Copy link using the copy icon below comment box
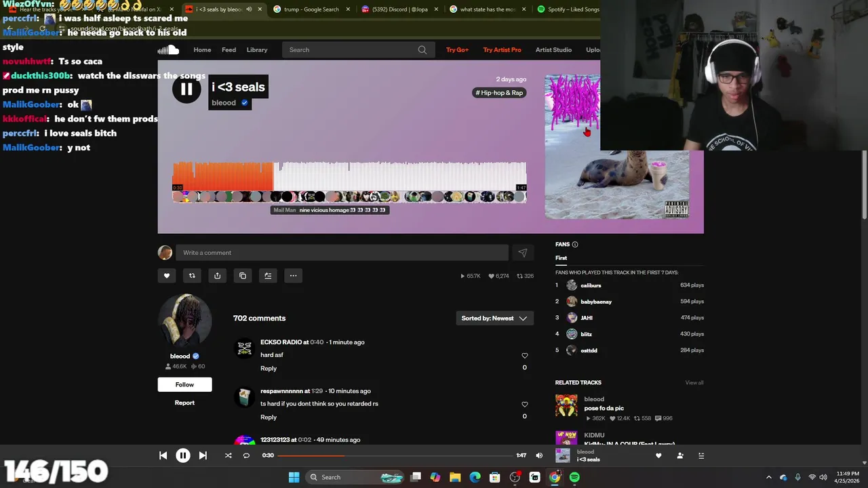 pyautogui.click(x=243, y=276)
